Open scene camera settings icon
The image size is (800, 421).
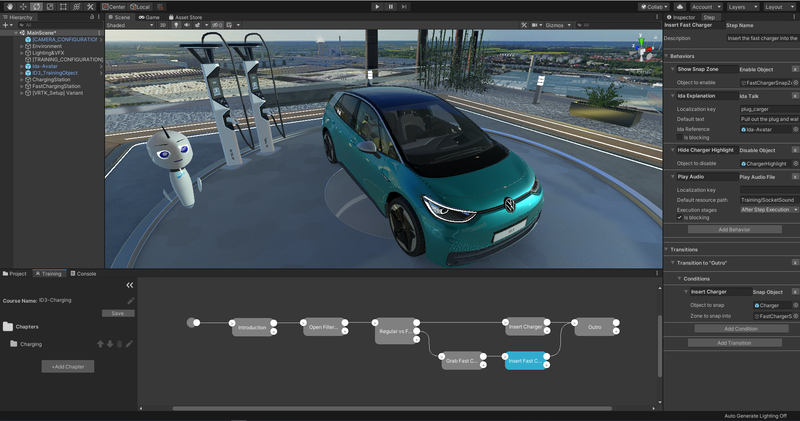(535, 25)
